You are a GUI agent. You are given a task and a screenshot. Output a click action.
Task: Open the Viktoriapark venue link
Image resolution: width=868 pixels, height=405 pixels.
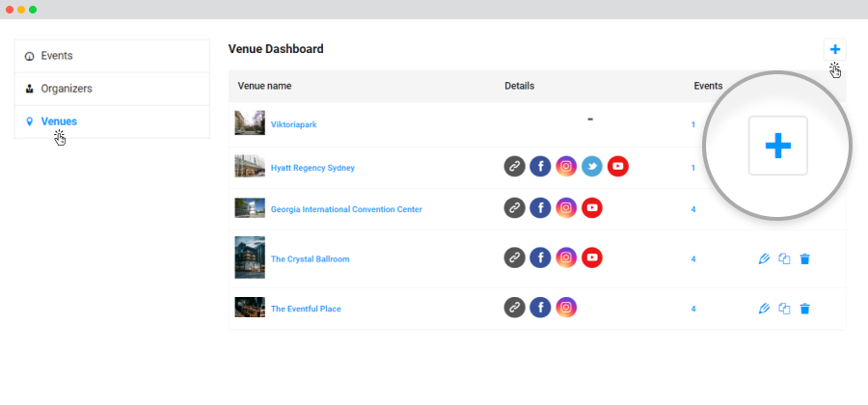(293, 125)
